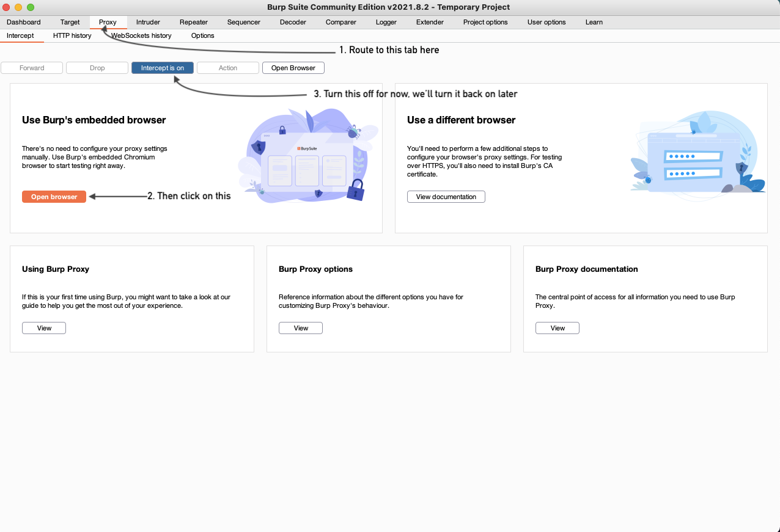Click the Use a different browser heading
Image resolution: width=780 pixels, height=532 pixels.
click(462, 120)
